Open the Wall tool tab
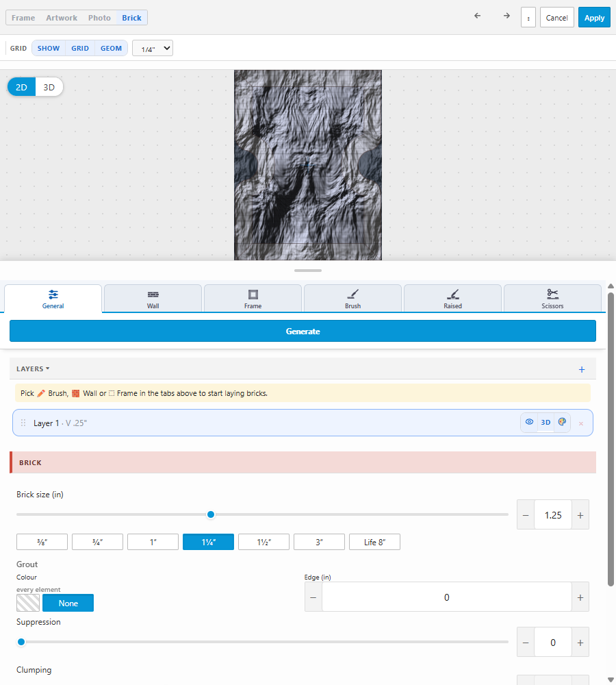This screenshot has height=685, width=616. tap(153, 299)
